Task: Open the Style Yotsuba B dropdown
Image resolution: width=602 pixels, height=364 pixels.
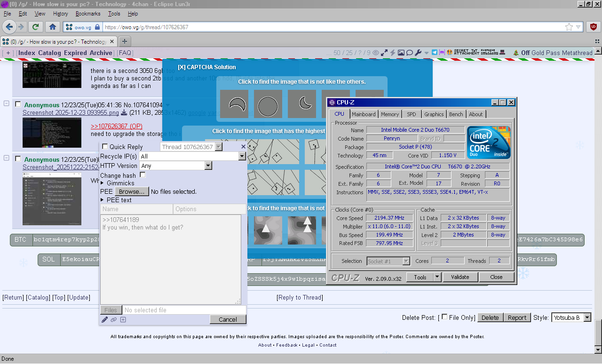Action: [x=571, y=317]
